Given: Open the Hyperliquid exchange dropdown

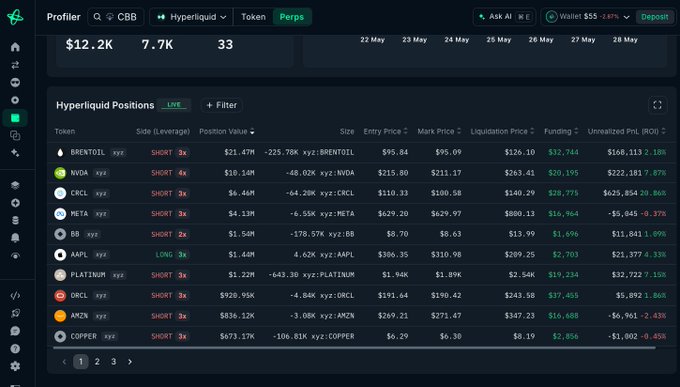Looking at the screenshot, I should click(191, 17).
